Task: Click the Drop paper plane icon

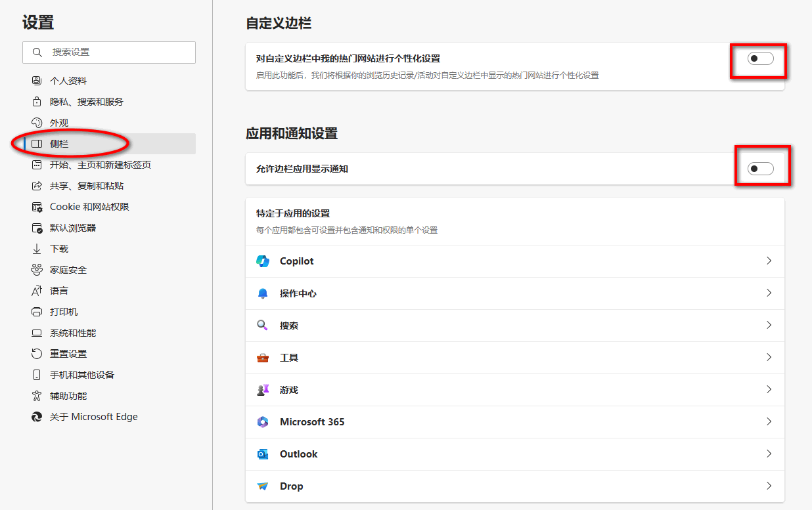Action: coord(262,486)
